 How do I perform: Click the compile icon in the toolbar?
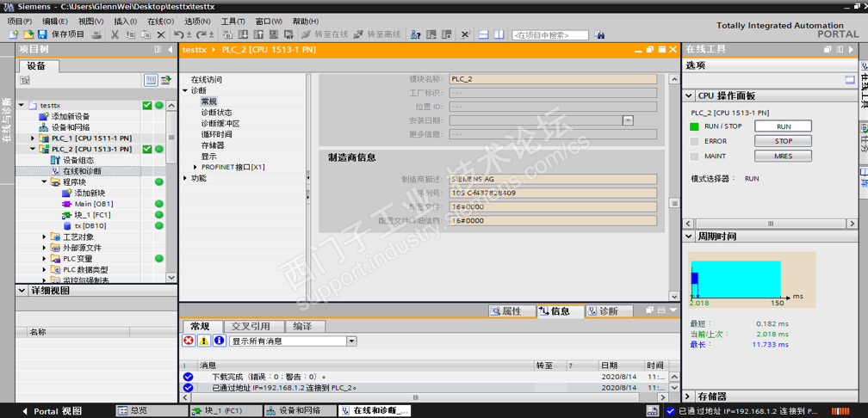pyautogui.click(x=227, y=34)
